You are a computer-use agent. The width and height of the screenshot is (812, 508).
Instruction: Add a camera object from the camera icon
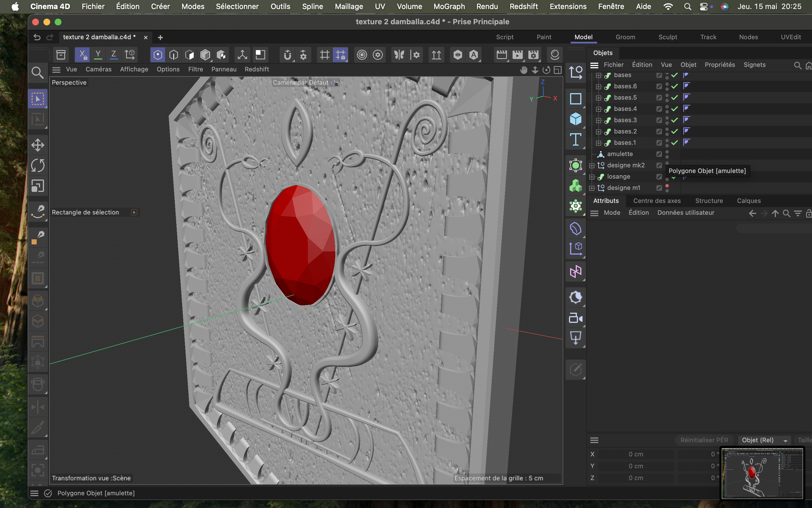[x=575, y=317]
